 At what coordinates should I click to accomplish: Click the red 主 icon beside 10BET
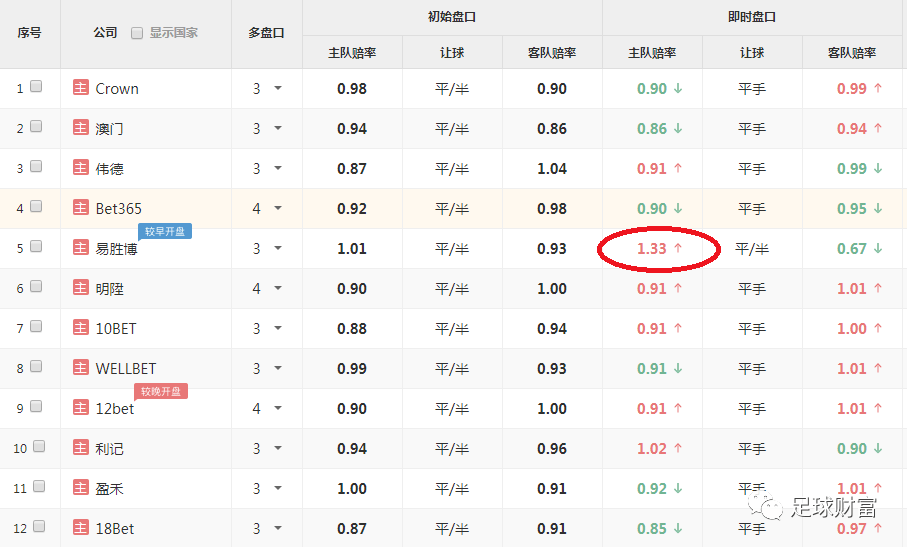[x=80, y=327]
